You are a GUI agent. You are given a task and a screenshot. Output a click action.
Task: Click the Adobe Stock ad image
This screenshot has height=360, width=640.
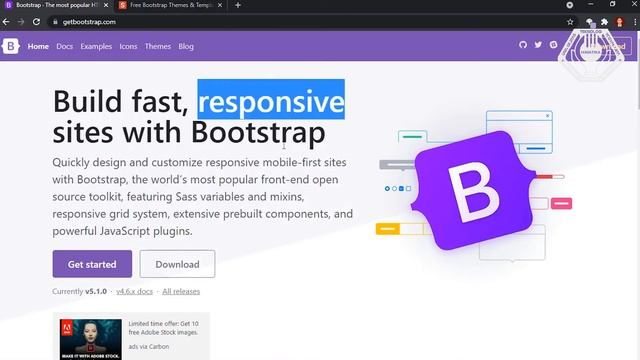point(91,339)
